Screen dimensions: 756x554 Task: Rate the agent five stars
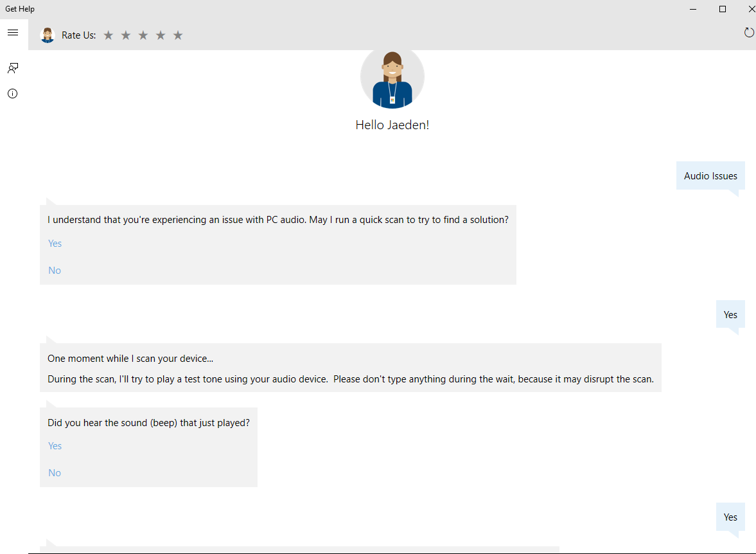click(x=178, y=35)
